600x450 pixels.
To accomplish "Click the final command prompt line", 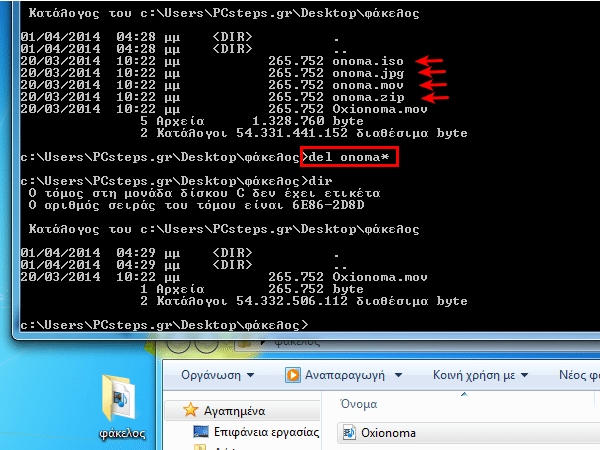I will (164, 325).
